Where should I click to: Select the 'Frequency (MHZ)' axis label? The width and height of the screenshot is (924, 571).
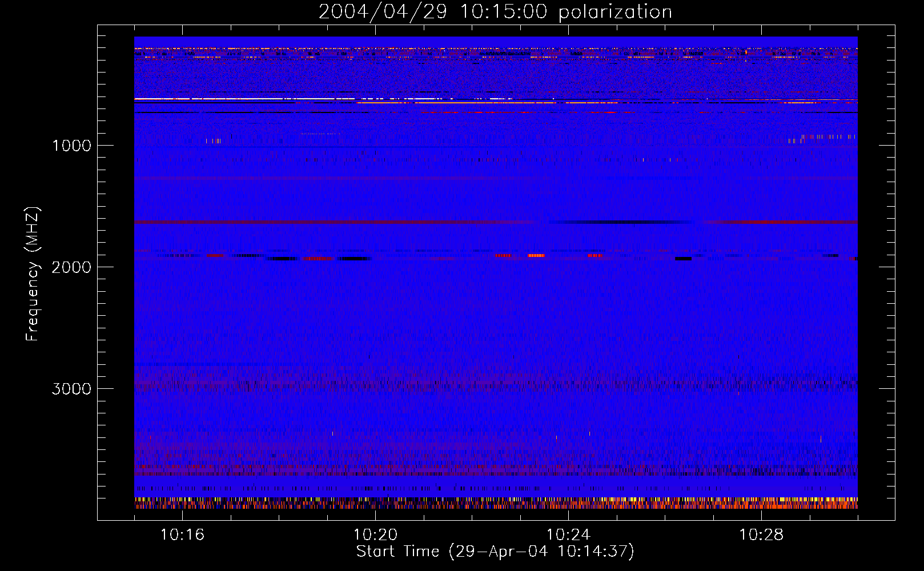(33, 274)
